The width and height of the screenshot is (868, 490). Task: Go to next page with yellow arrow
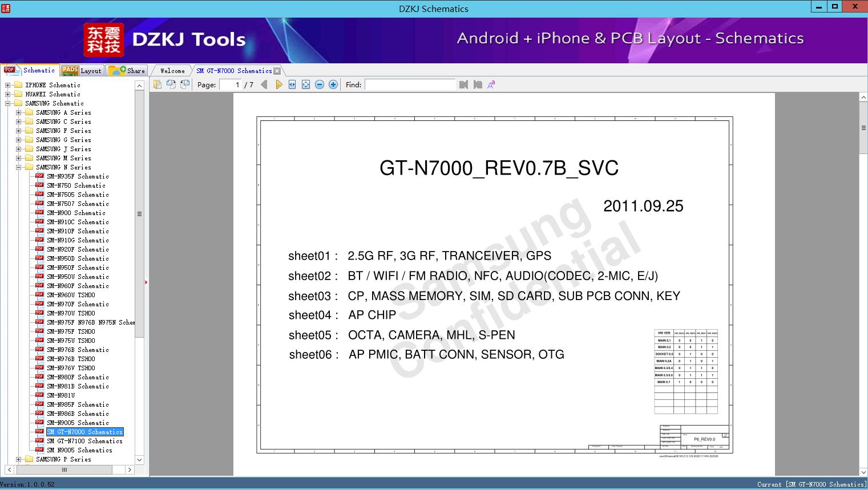tap(278, 84)
